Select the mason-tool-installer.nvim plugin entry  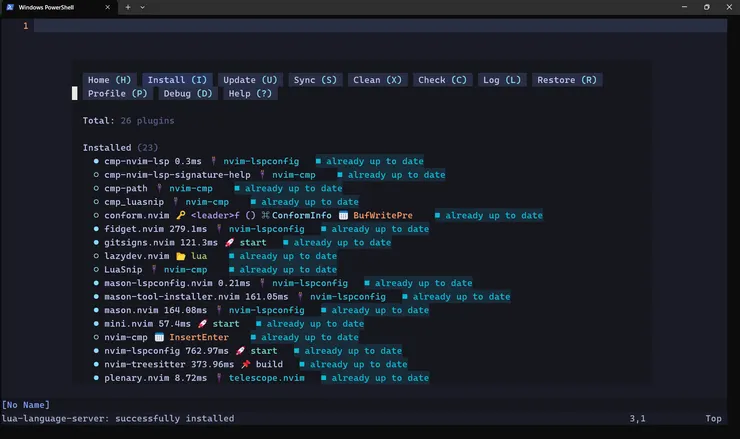tap(172, 296)
